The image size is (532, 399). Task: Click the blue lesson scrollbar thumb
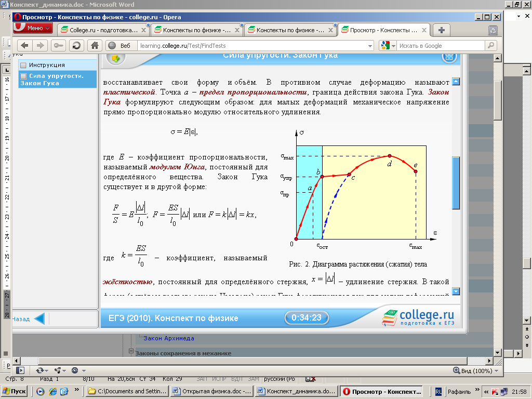pos(456,183)
